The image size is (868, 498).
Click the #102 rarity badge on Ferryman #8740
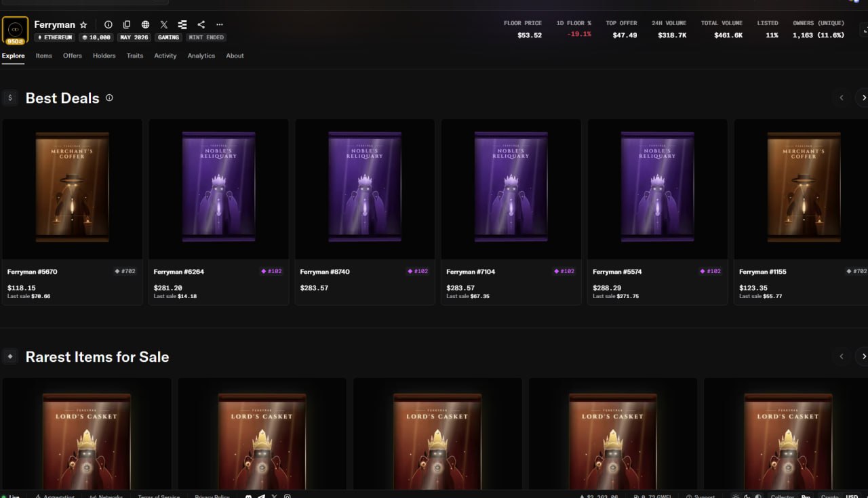(x=418, y=271)
